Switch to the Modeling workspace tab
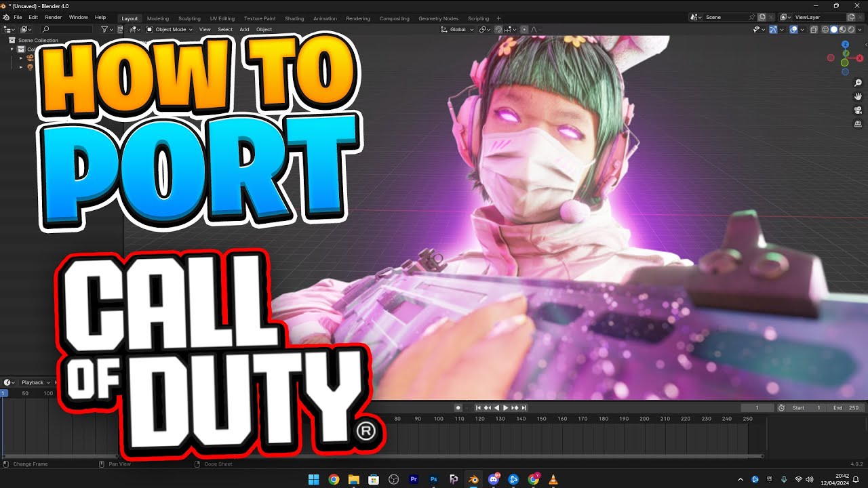Screen dimensions: 868x488 coord(158,18)
